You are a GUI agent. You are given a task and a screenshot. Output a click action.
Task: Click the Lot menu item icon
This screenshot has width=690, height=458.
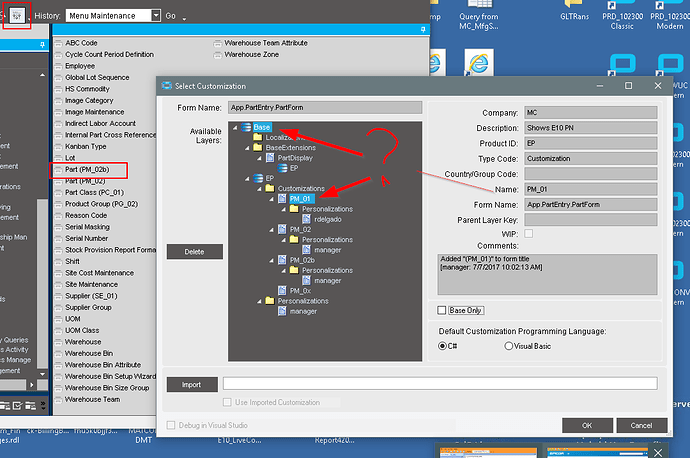59,158
